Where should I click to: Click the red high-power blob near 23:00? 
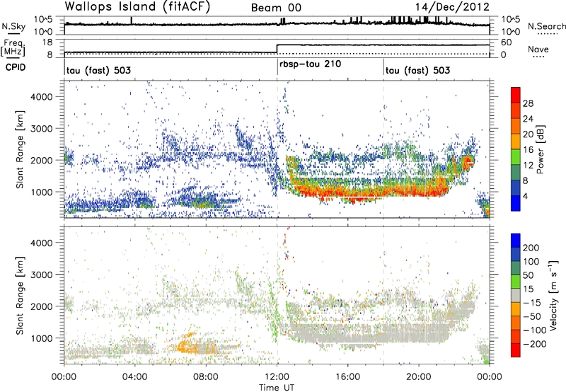click(x=468, y=160)
